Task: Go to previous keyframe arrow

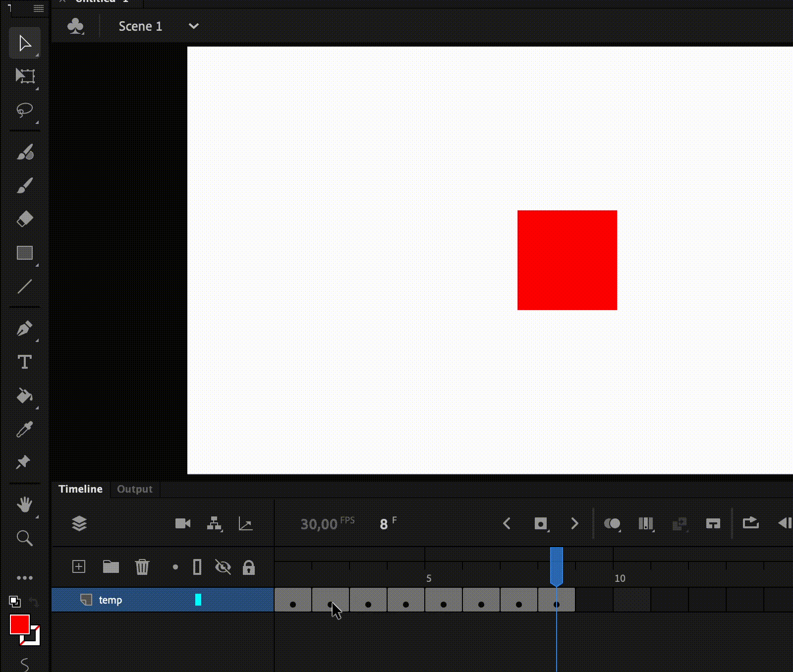Action: click(507, 524)
